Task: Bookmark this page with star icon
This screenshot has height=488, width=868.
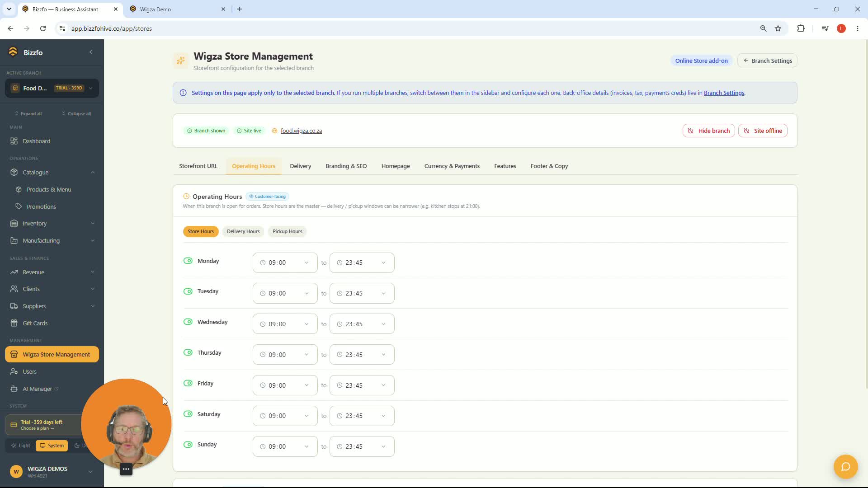Action: 778,28
